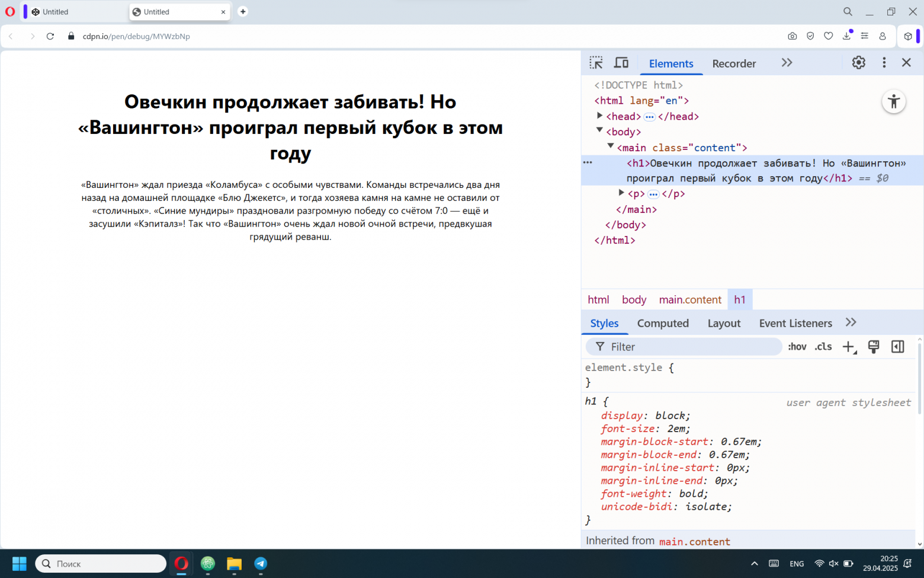The height and width of the screenshot is (578, 924).
Task: Click the Styles filter input field
Action: click(681, 346)
